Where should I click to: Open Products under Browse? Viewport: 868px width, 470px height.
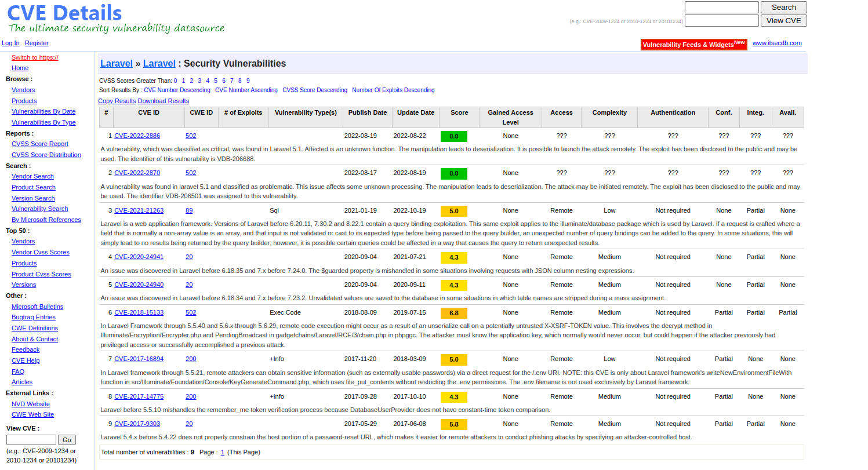tap(24, 101)
